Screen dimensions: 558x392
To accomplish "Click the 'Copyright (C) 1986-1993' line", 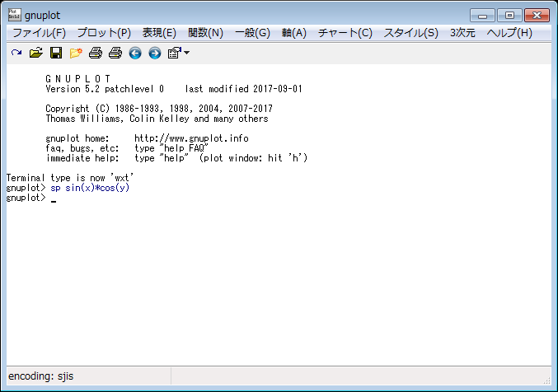I will point(159,109).
